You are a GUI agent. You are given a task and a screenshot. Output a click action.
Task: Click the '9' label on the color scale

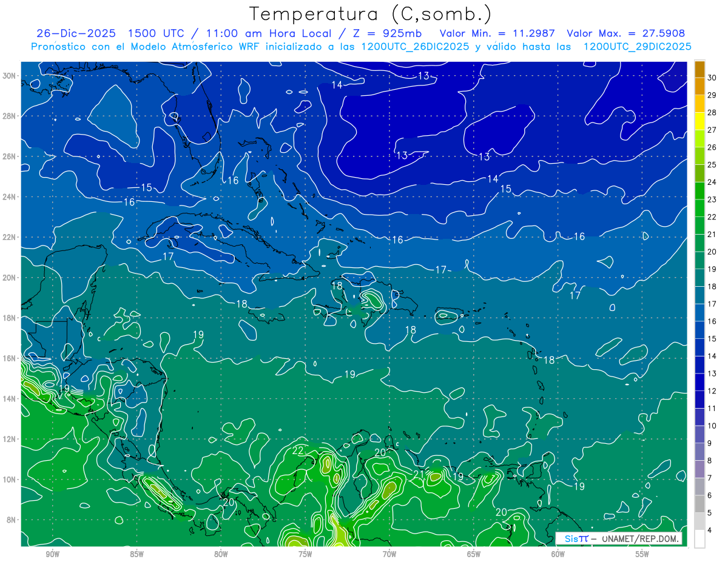coord(710,443)
